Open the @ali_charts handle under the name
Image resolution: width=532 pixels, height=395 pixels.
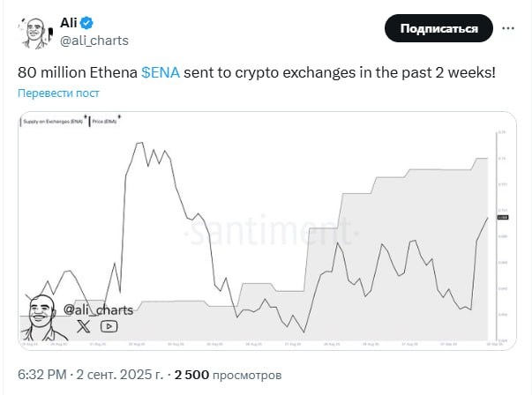94,41
